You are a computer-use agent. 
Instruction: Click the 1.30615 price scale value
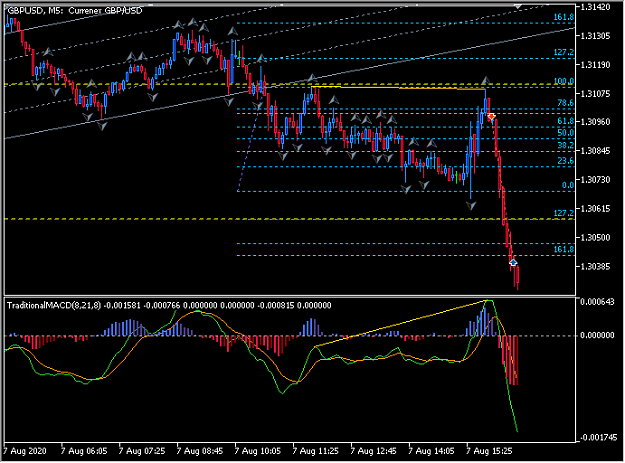pos(596,209)
